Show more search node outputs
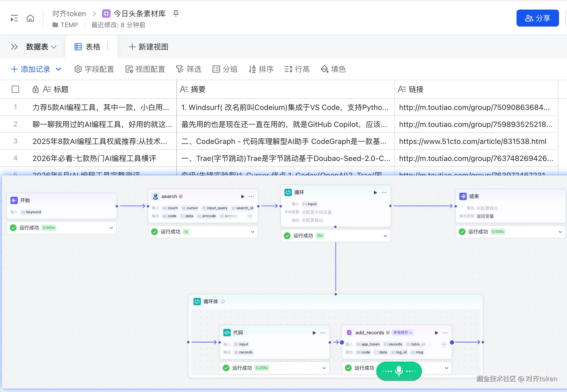Screen dimensions: 567x392 pos(250,216)
